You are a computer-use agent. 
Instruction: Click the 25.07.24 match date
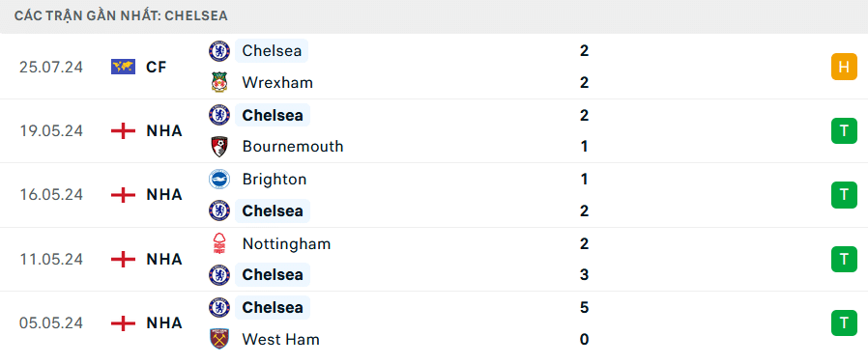coord(51,67)
